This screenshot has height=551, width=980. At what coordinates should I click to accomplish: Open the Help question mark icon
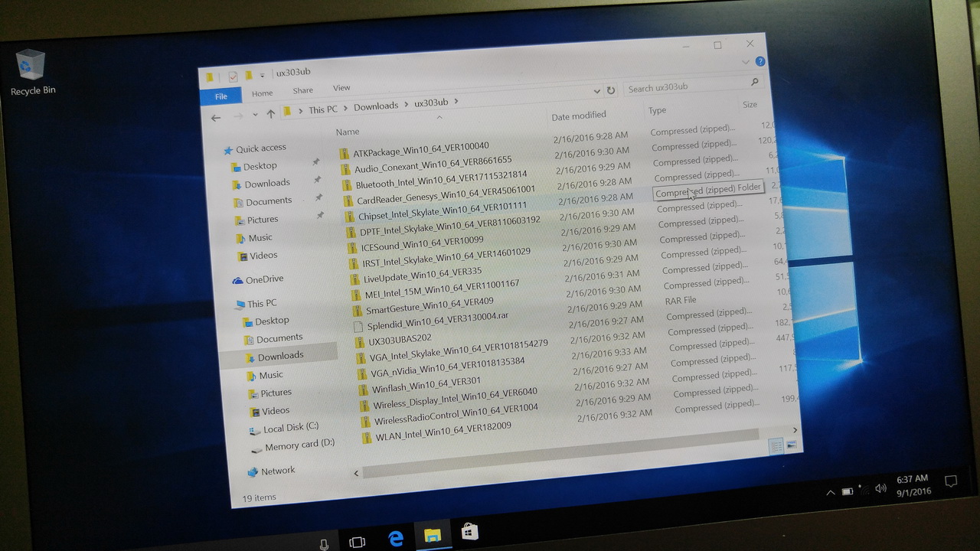click(759, 61)
